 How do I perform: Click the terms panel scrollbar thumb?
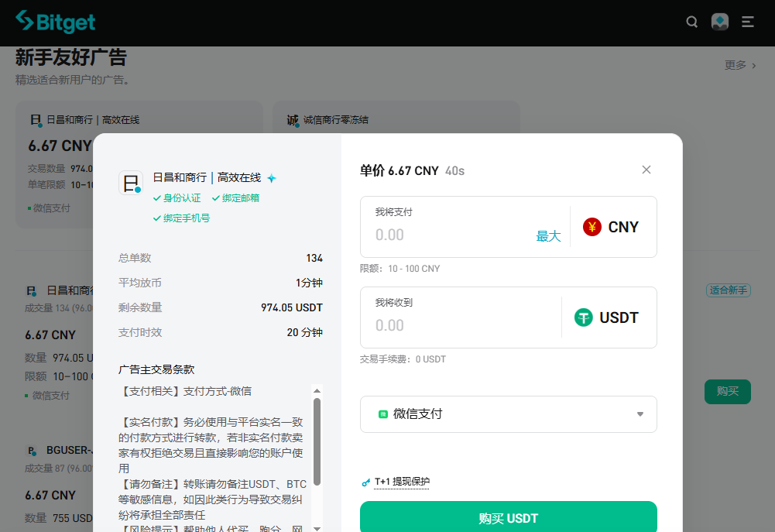[x=317, y=442]
